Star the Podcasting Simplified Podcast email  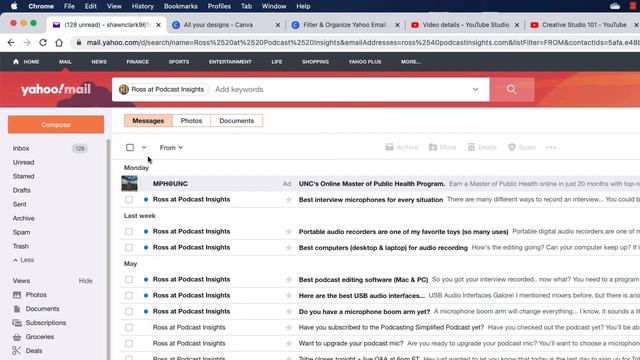tap(289, 327)
